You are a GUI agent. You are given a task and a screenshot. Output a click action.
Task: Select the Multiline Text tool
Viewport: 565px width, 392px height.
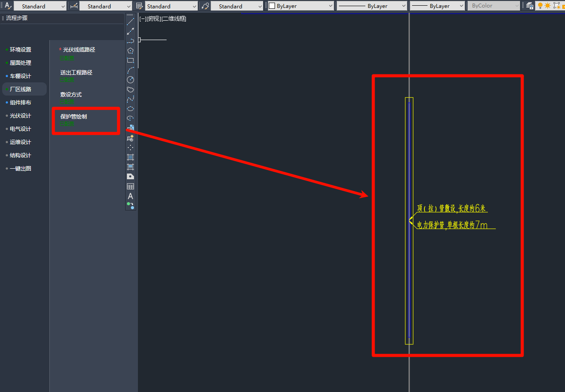(130, 196)
